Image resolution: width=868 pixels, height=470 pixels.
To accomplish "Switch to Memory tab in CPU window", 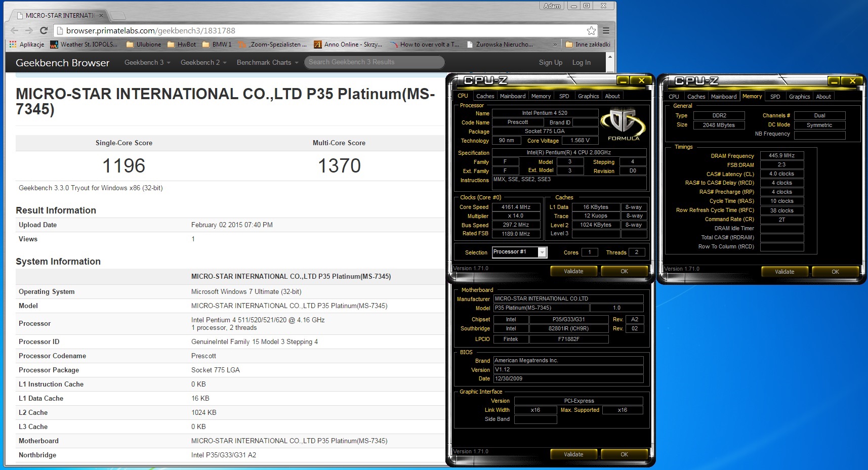I will click(541, 96).
